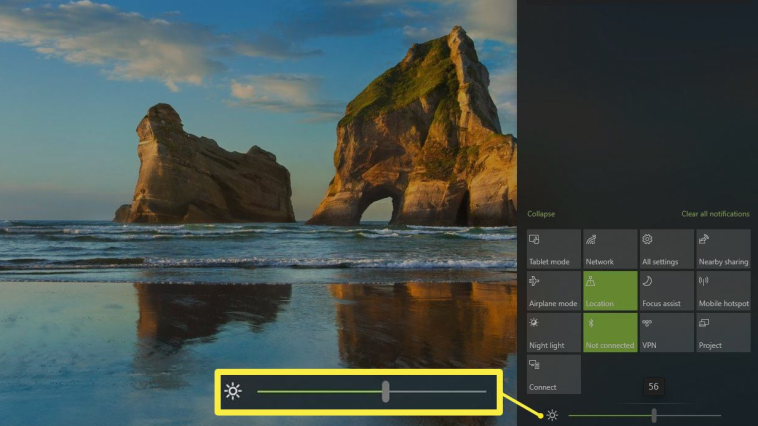Click Clear all notifications link
Image resolution: width=758 pixels, height=426 pixels.
715,214
